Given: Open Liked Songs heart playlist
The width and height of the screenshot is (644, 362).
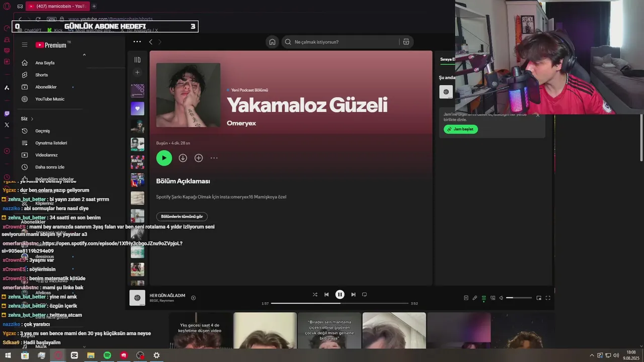Looking at the screenshot, I should click(x=137, y=108).
